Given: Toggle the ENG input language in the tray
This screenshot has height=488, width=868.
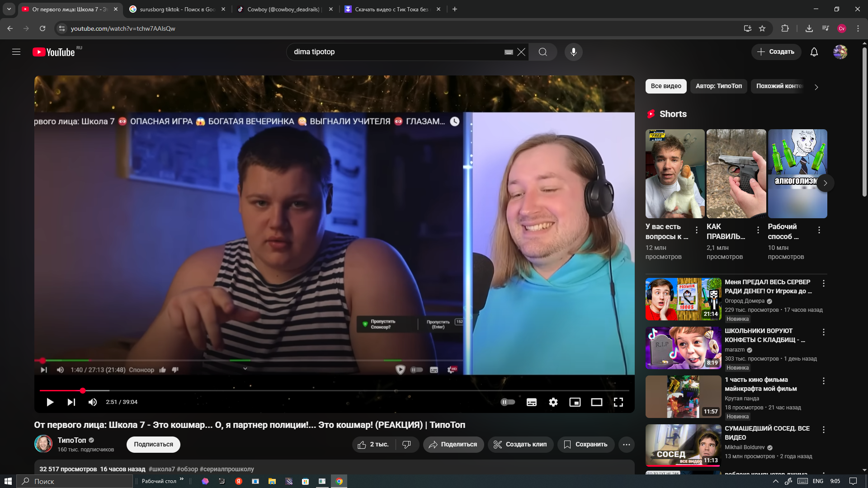Looking at the screenshot, I should point(818,481).
